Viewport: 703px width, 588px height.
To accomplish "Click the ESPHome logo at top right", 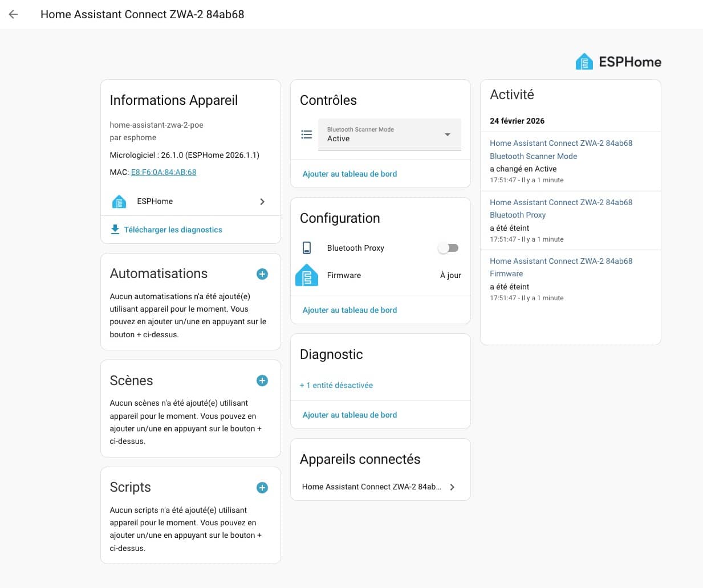I will 618,62.
